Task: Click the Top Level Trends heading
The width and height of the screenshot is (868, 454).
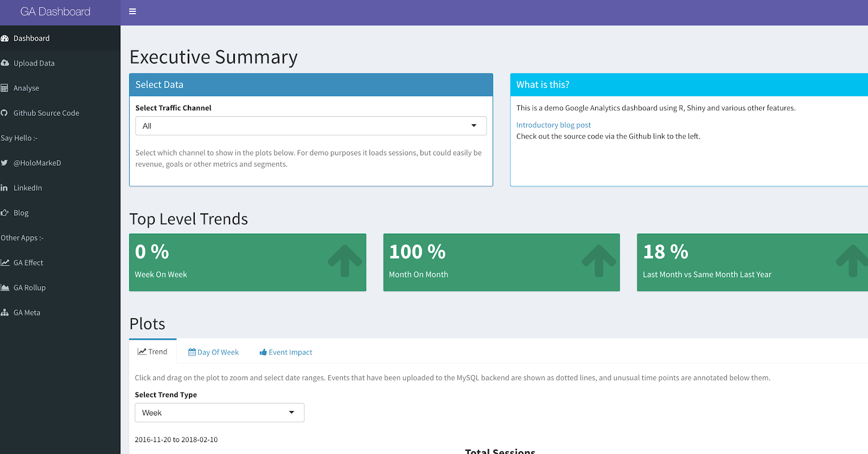Action: point(189,219)
